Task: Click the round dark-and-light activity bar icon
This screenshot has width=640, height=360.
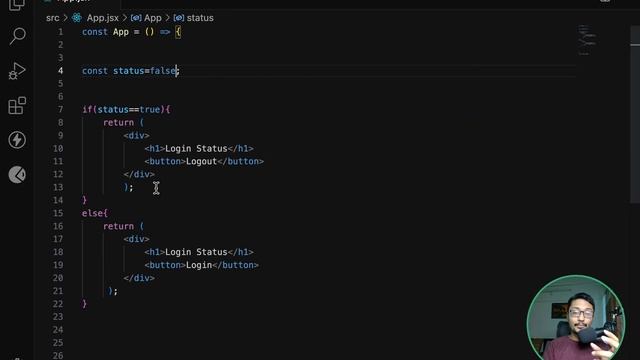Action: tap(17, 175)
